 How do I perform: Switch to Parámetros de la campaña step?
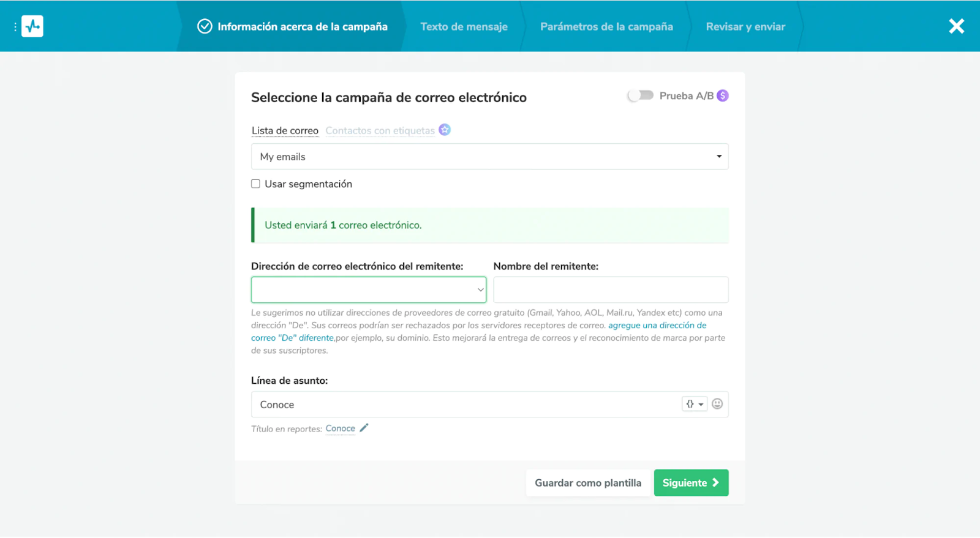[x=606, y=26]
